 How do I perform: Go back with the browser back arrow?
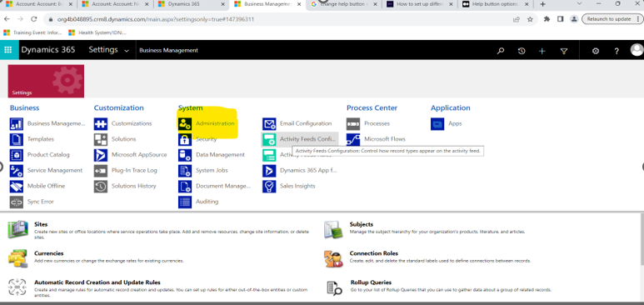pos(7,19)
